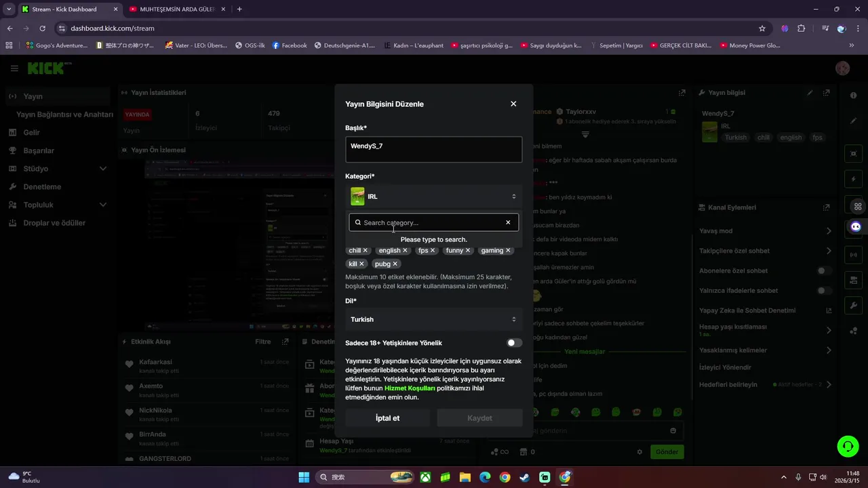Pop out the Kanal Eylemleri panel
This screenshot has width=868, height=488.
[x=826, y=207]
